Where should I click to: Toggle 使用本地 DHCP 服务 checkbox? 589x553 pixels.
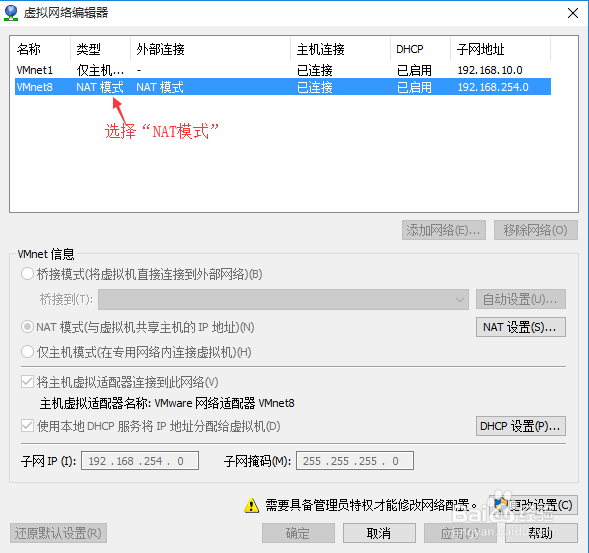[x=27, y=426]
